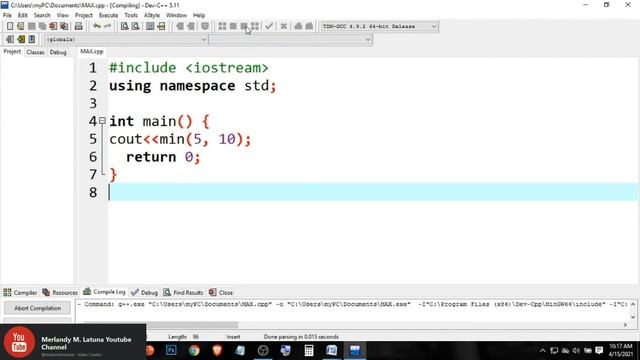Switch to the Find Results bottom tab
This screenshot has width=640, height=360.
(183, 293)
